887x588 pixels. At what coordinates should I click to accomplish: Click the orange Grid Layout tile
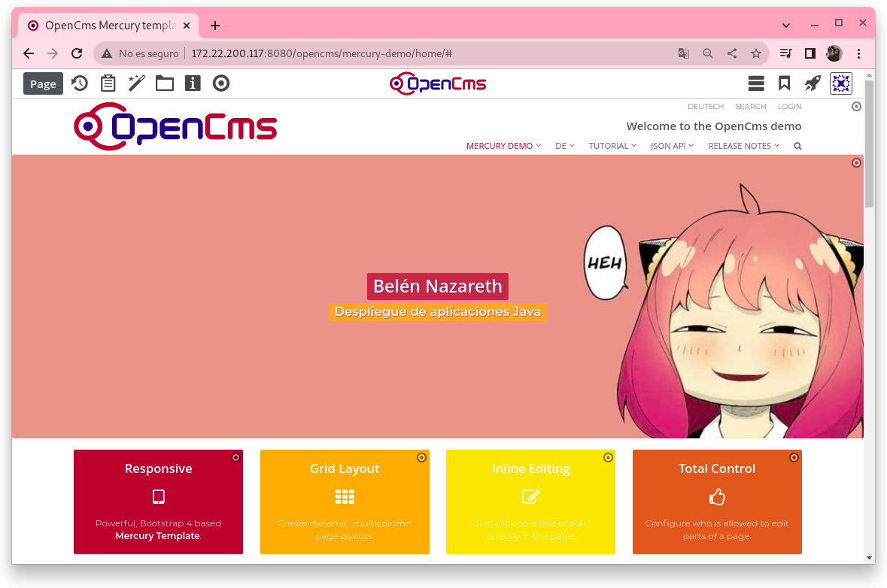point(345,502)
